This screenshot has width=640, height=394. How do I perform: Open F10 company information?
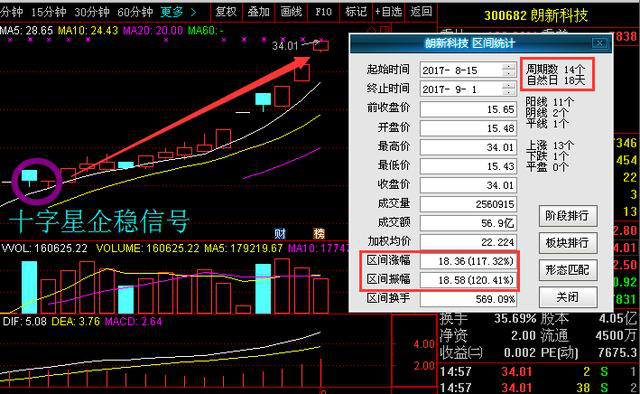tap(324, 12)
